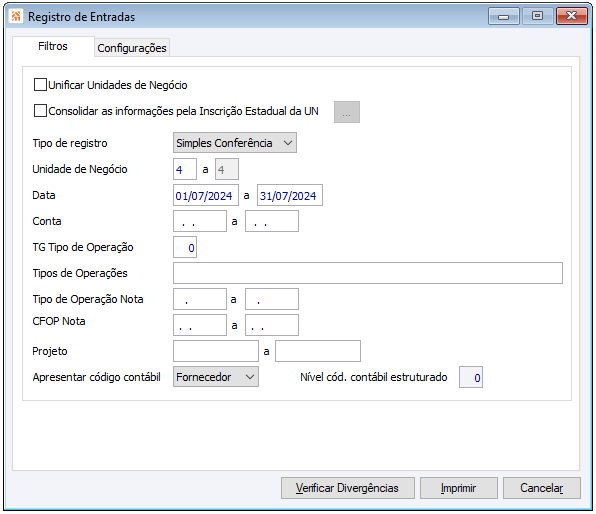The width and height of the screenshot is (596, 514).
Task: Switch to the Filtros tab
Action: pyautogui.click(x=53, y=46)
